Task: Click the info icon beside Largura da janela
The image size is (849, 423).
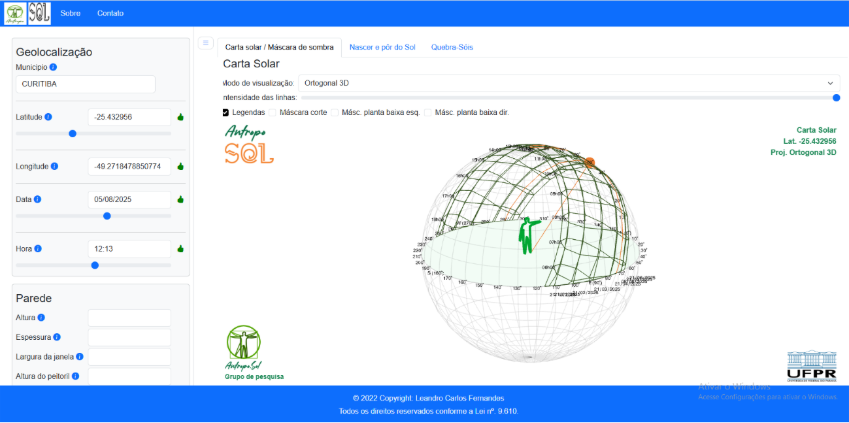Action: point(79,356)
